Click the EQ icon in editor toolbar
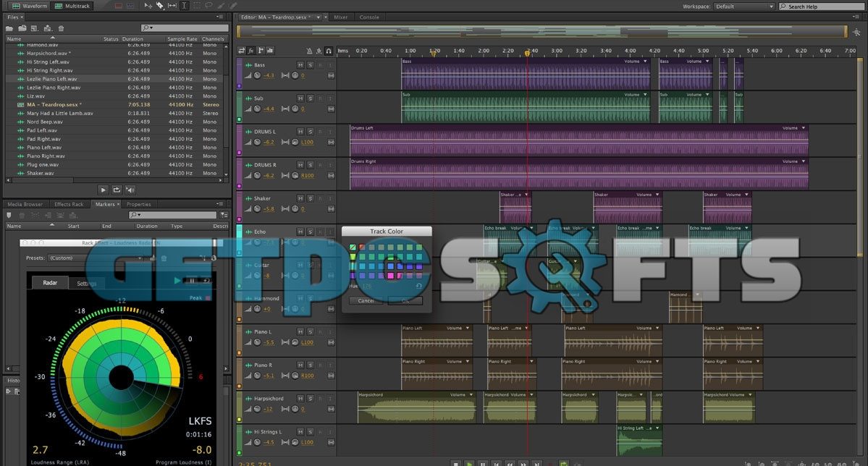868x466 pixels. [x=270, y=51]
